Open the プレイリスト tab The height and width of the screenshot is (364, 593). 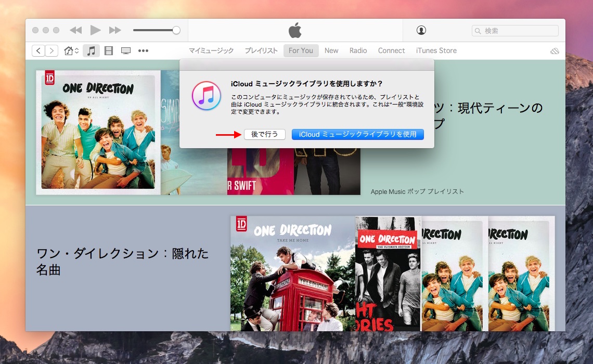click(261, 50)
